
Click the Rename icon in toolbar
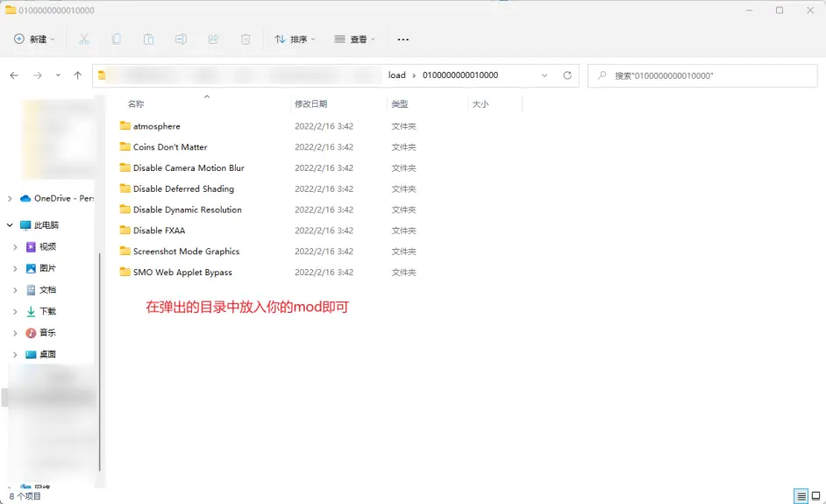pos(181,39)
